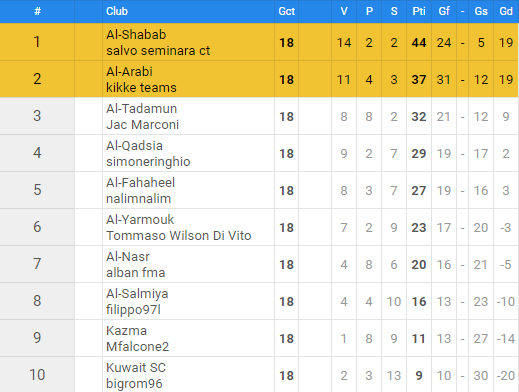The image size is (519, 392).
Task: Select the Al-Tadamun team row
Action: 259,116
